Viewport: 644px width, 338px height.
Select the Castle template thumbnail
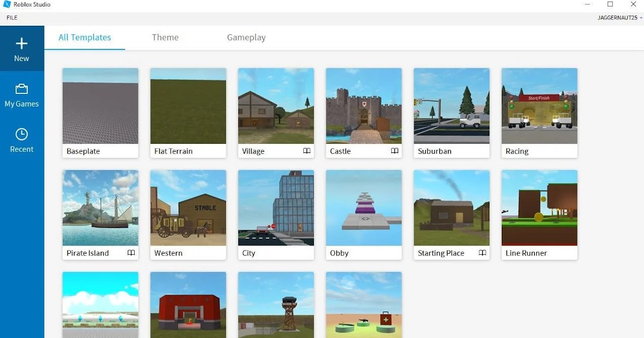pos(364,106)
